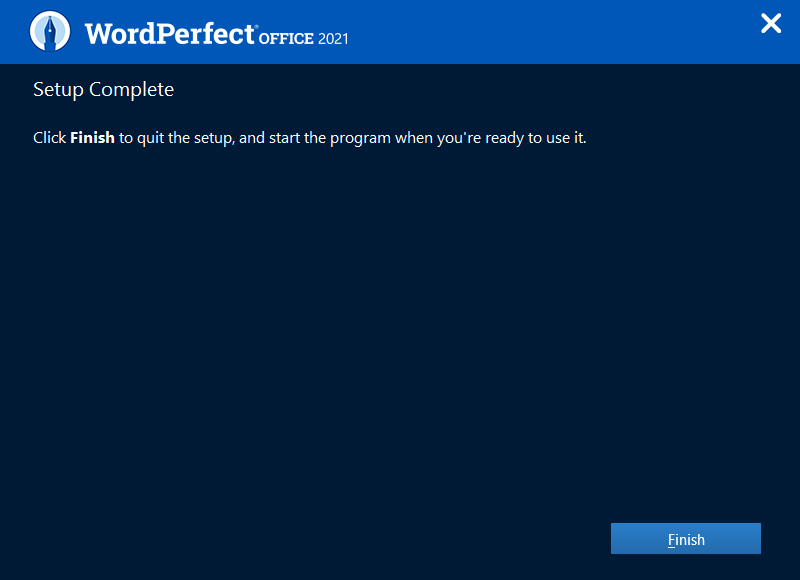This screenshot has width=800, height=580.
Task: Click the phrase 'when you're' in instructions
Action: coord(439,138)
